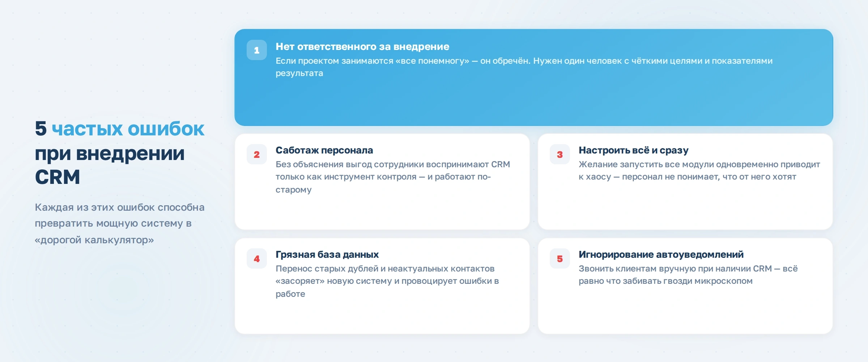The height and width of the screenshot is (362, 868).
Task: Click the number 5 badge beside Игнорирование автоуведомлений
Action: click(559, 258)
